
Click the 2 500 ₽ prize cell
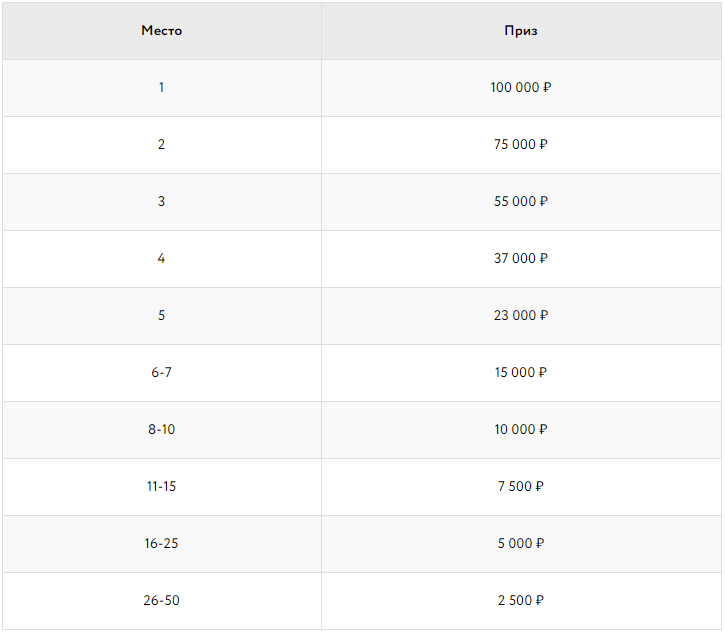click(521, 601)
